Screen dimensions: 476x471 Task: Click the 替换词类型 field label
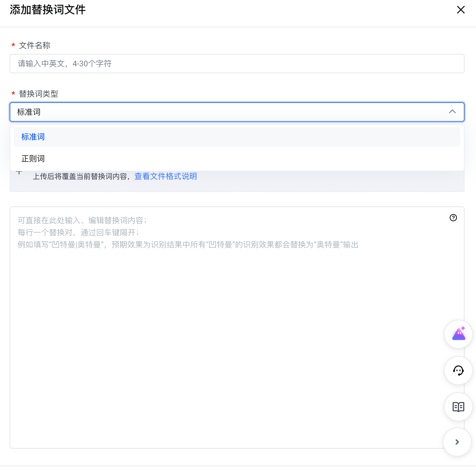click(x=38, y=94)
